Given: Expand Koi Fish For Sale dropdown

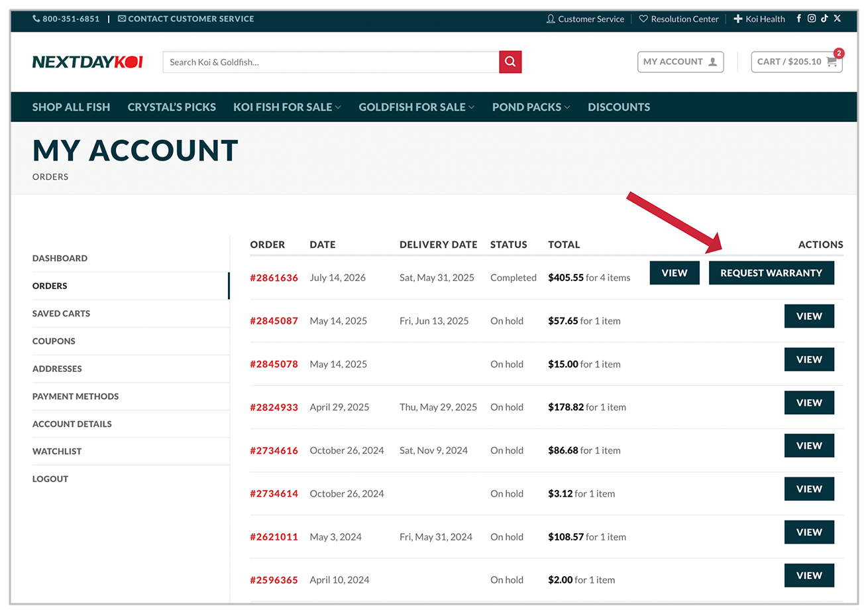Looking at the screenshot, I should pos(287,107).
